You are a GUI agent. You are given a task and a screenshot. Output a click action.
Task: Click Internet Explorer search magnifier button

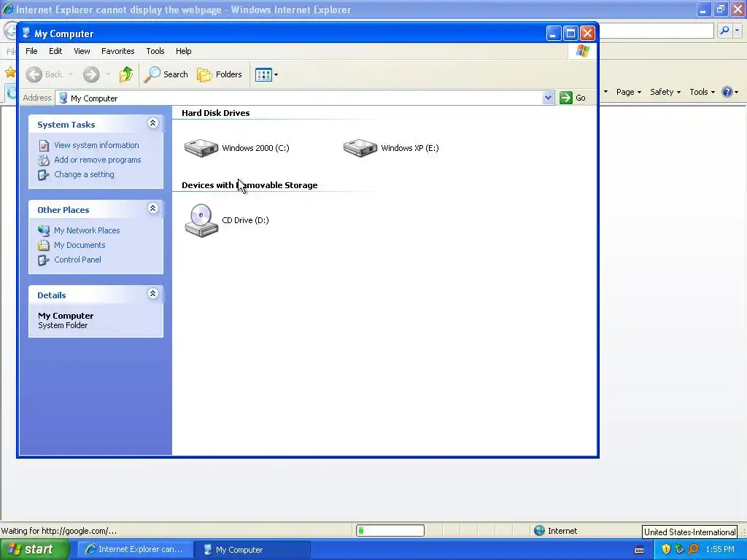pos(724,31)
